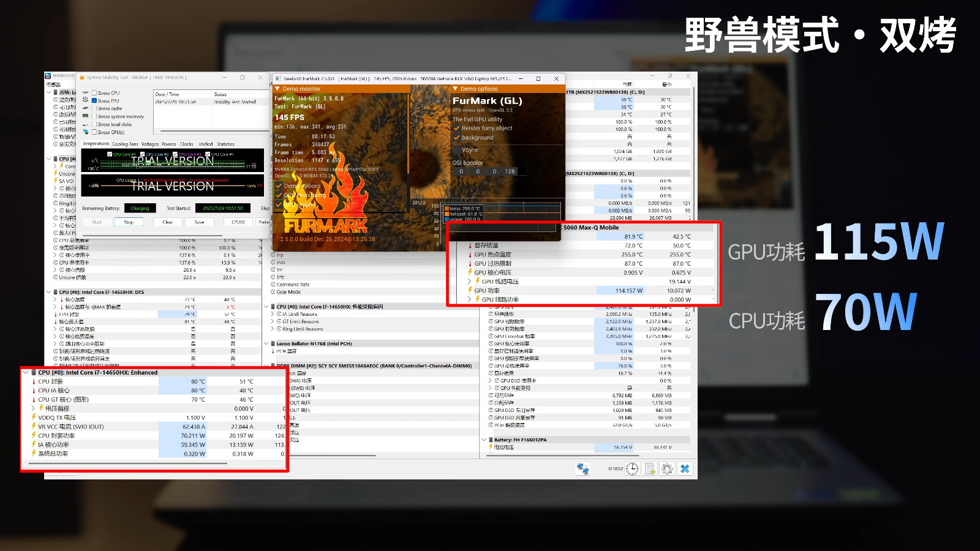Click clock icon on GPU D3D 专用显存 row
The height and width of the screenshot is (551, 980).
tap(491, 410)
